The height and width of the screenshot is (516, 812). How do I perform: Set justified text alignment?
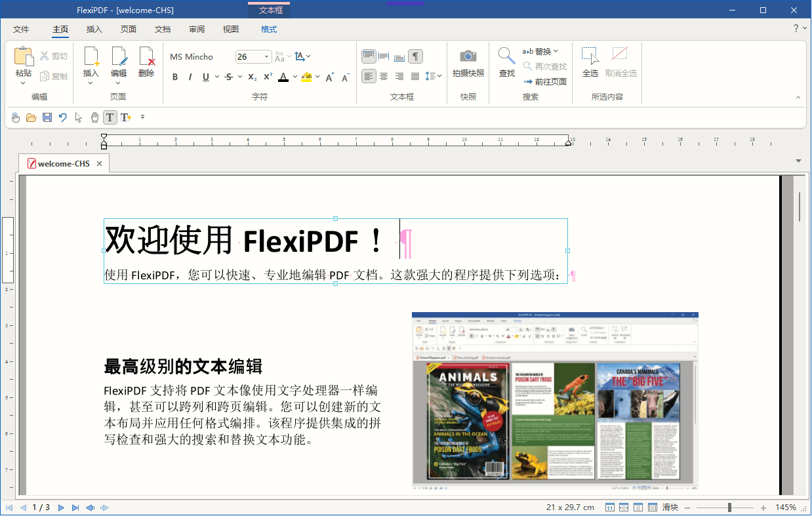point(415,76)
